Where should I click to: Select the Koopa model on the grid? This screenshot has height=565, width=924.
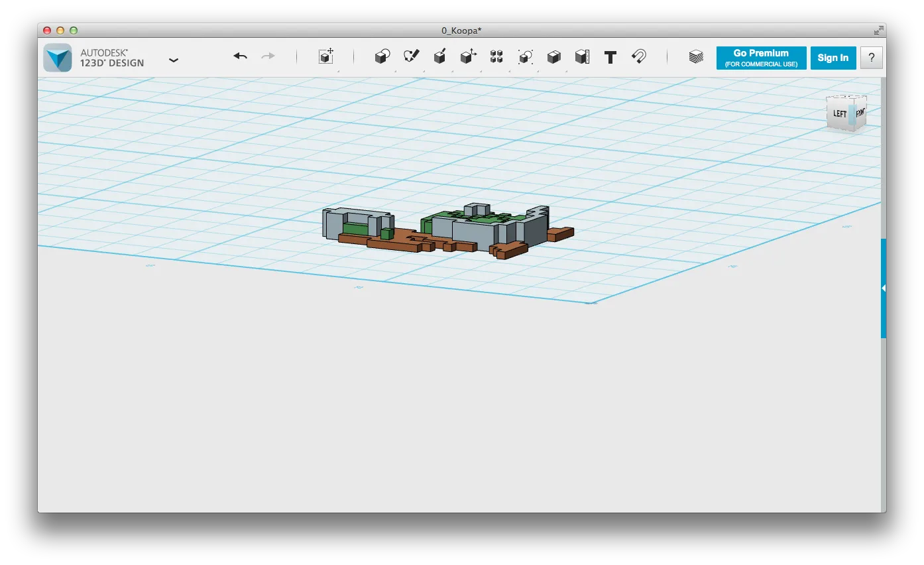(449, 230)
